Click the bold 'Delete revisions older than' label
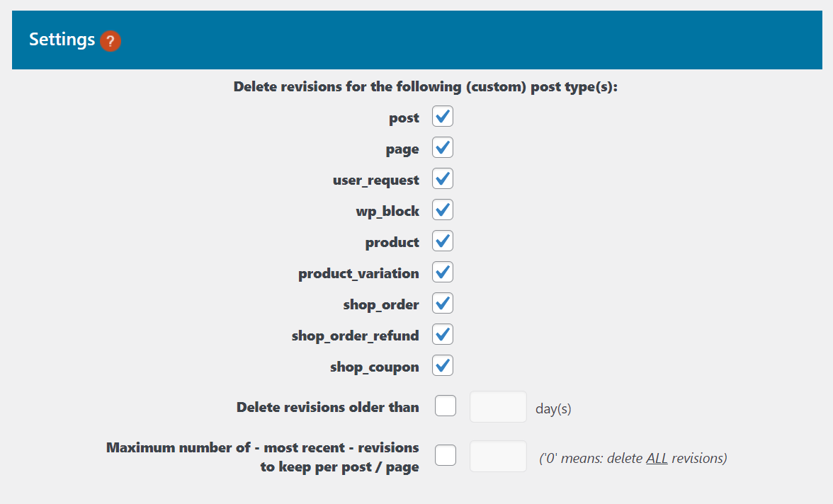The image size is (833, 504). click(327, 406)
